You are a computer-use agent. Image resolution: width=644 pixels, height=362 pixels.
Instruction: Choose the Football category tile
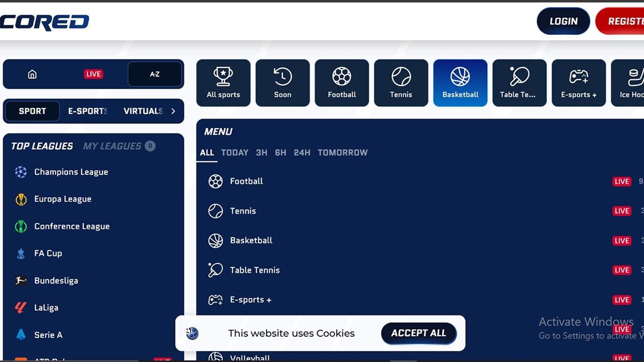click(x=342, y=83)
